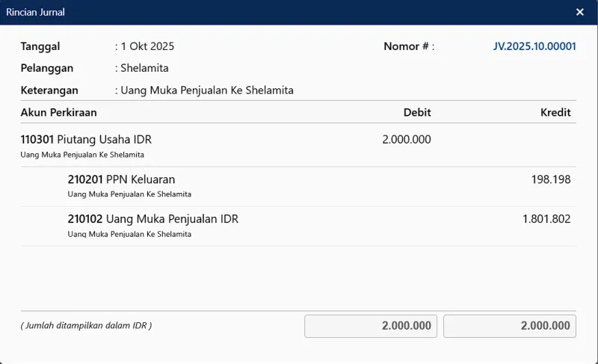Click the total debit field showing 2.000.000

[371, 326]
